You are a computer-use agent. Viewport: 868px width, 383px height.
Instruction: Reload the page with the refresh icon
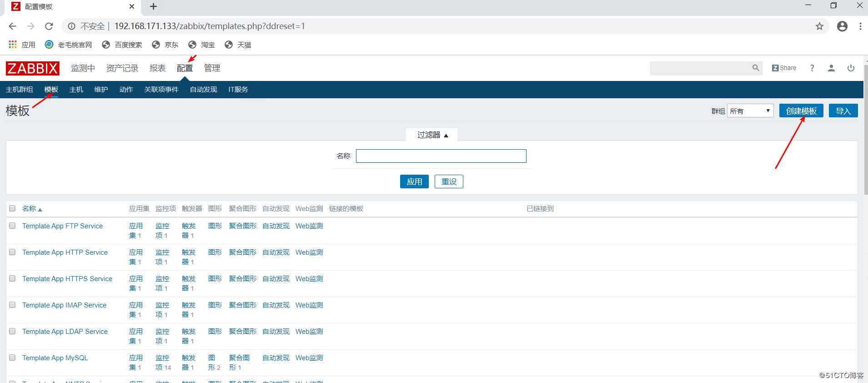click(49, 26)
